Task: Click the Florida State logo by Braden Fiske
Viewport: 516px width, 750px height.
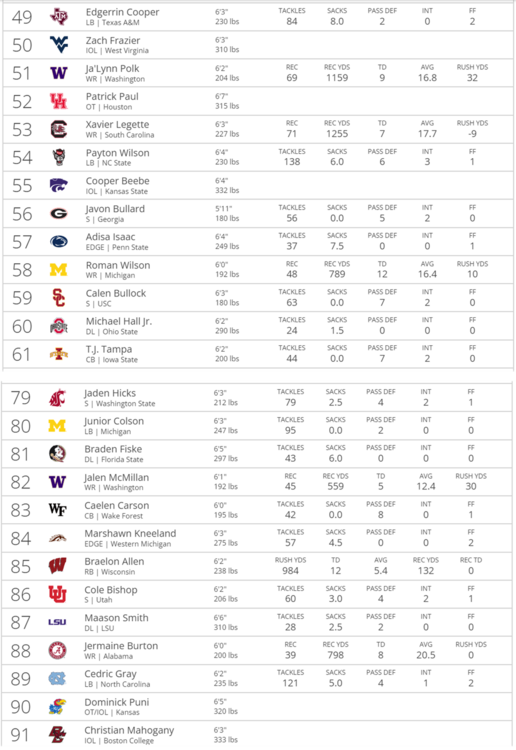Action: pyautogui.click(x=57, y=453)
